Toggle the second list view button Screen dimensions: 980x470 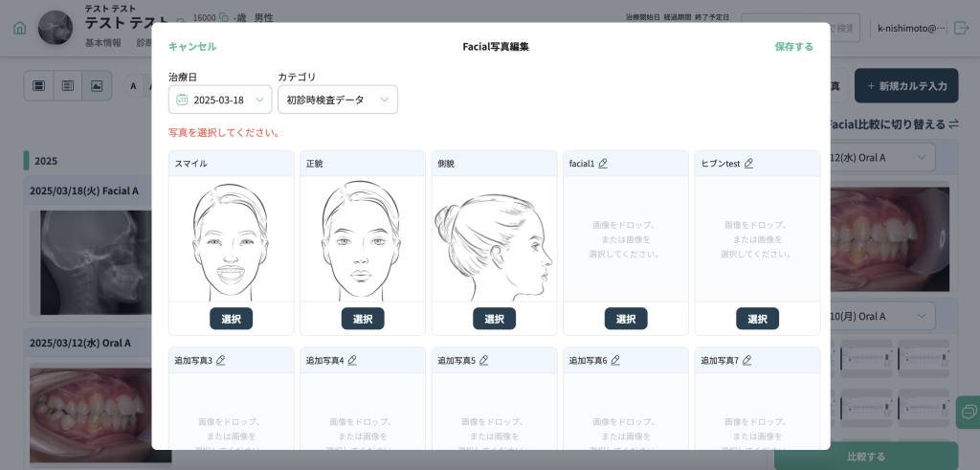[68, 86]
